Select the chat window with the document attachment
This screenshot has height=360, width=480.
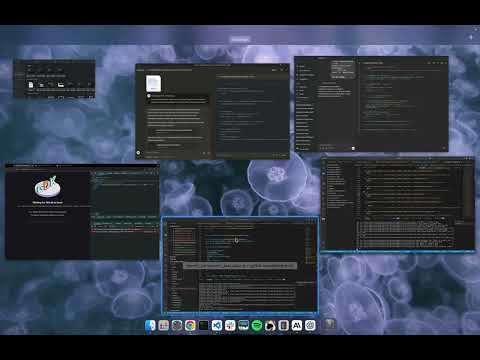tap(212, 111)
